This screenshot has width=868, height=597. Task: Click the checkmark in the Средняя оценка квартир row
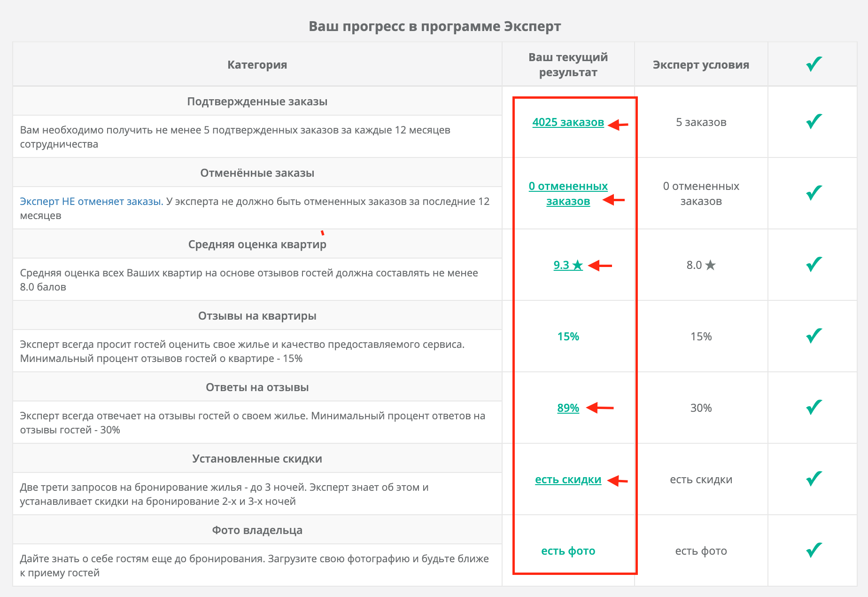coord(814,264)
